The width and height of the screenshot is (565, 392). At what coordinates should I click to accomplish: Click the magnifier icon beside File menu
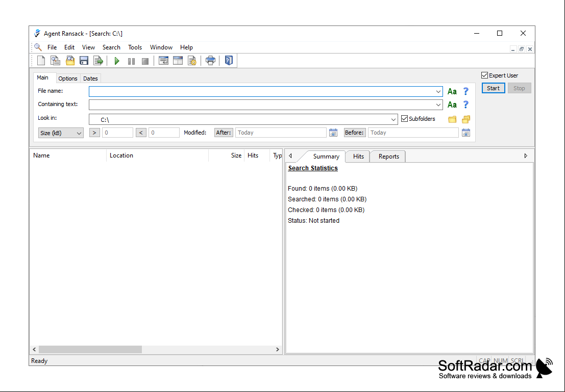pos(38,47)
